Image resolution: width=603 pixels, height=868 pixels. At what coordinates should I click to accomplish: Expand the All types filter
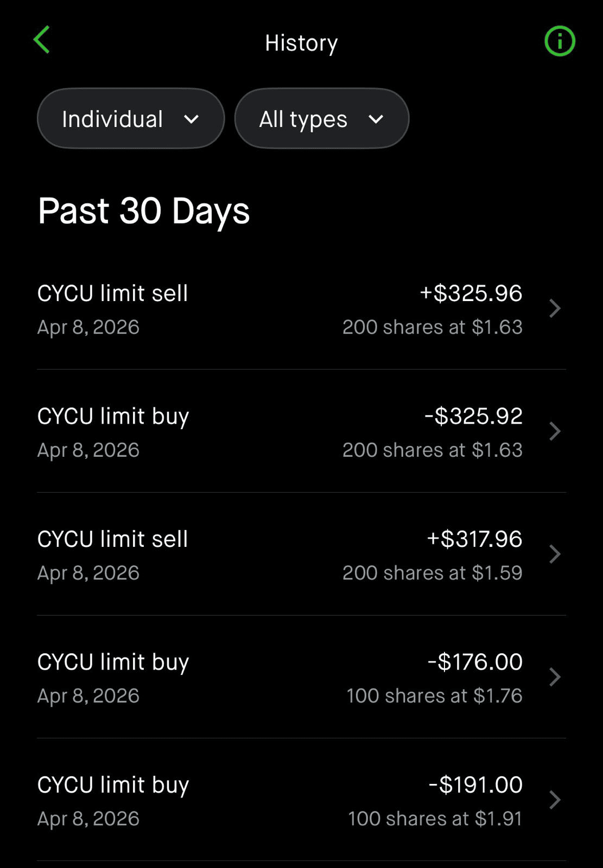[x=321, y=119]
